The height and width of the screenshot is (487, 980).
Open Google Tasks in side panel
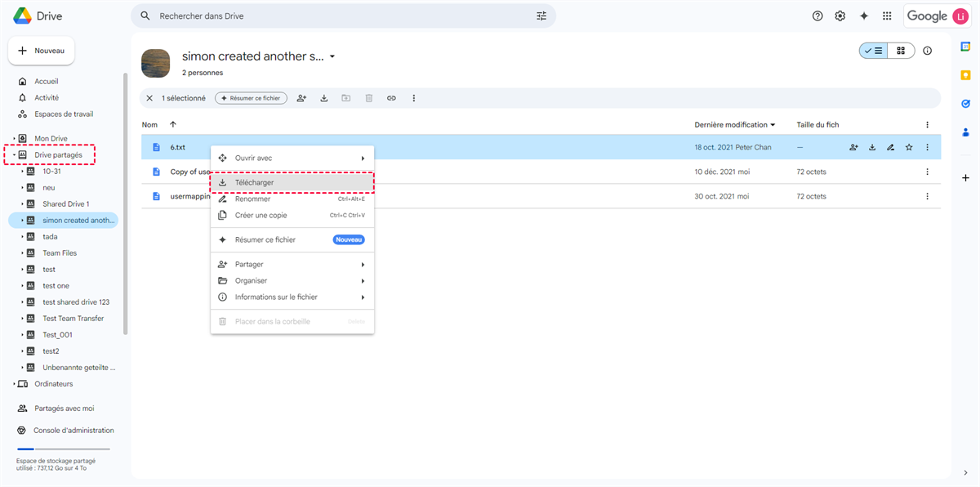pos(965,104)
